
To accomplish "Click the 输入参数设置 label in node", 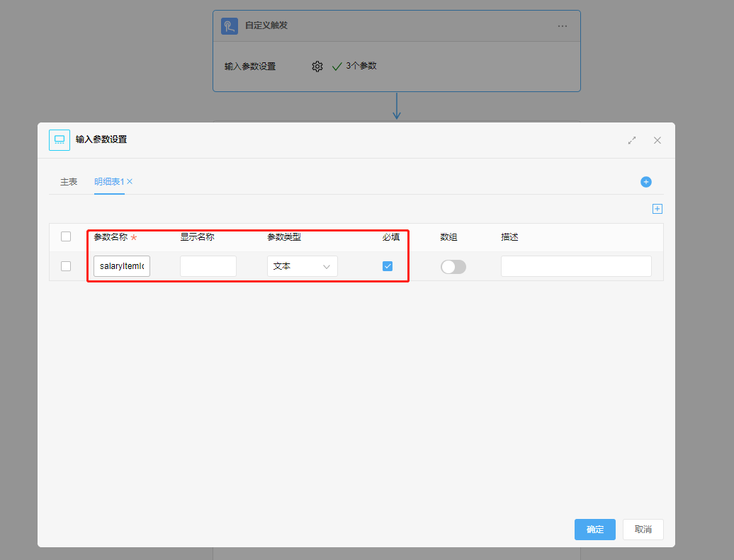I will (250, 67).
